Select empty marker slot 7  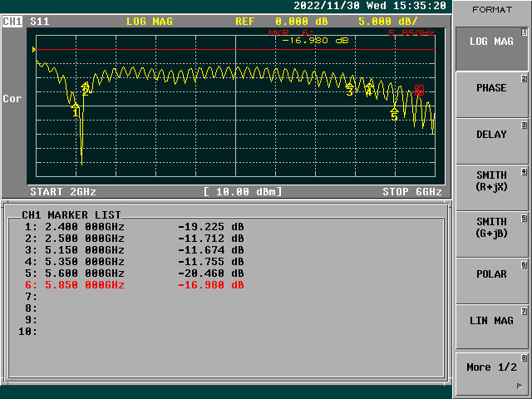(x=31, y=297)
